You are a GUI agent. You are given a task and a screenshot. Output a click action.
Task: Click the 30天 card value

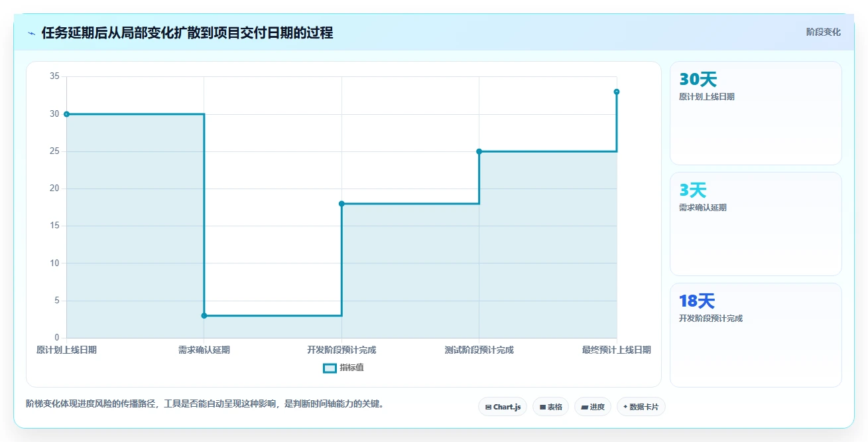(698, 80)
